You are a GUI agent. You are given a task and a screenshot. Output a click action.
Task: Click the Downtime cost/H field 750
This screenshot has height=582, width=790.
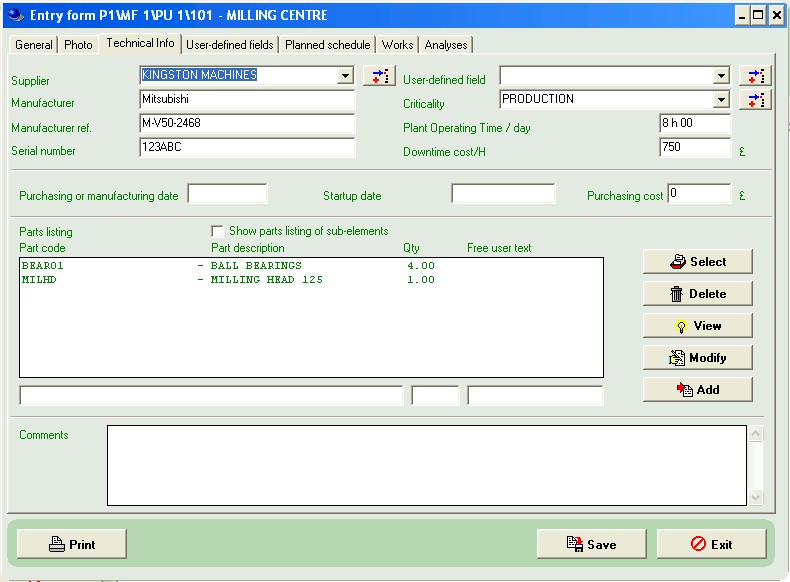[695, 147]
